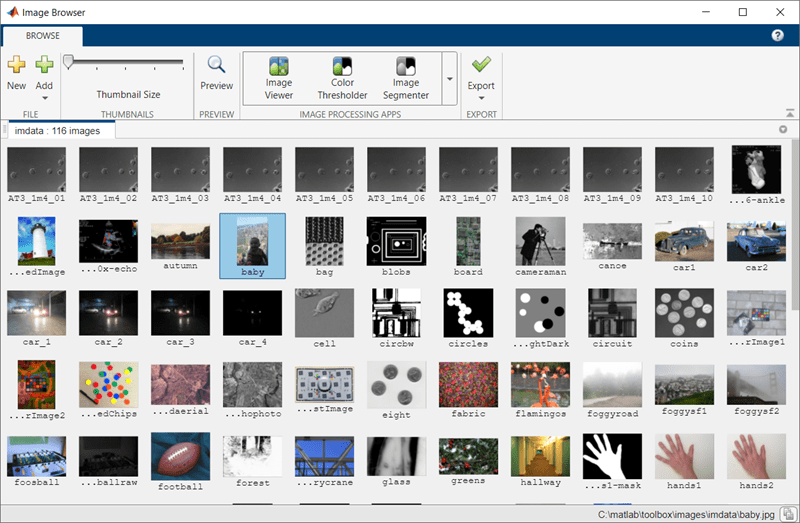Select the cameraman thumbnail
800x523 pixels.
point(540,240)
